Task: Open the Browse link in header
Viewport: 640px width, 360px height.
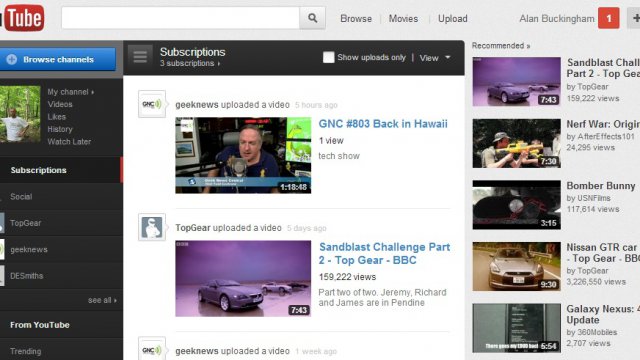Action: [x=356, y=19]
